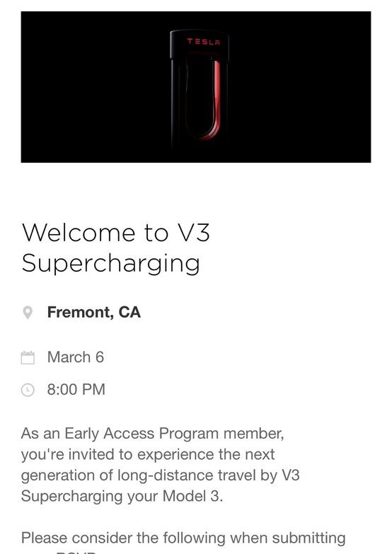Open the Supercharger banner image
Viewport: 392px width, 554px height.
pyautogui.click(x=196, y=87)
